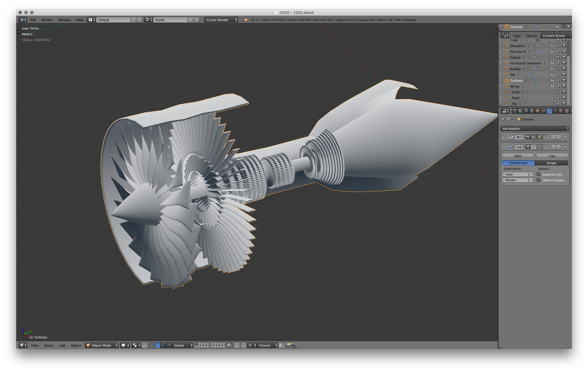Expand the Mirror modifier panel
Viewport: 588px width, 372px height.
pyautogui.click(x=504, y=137)
